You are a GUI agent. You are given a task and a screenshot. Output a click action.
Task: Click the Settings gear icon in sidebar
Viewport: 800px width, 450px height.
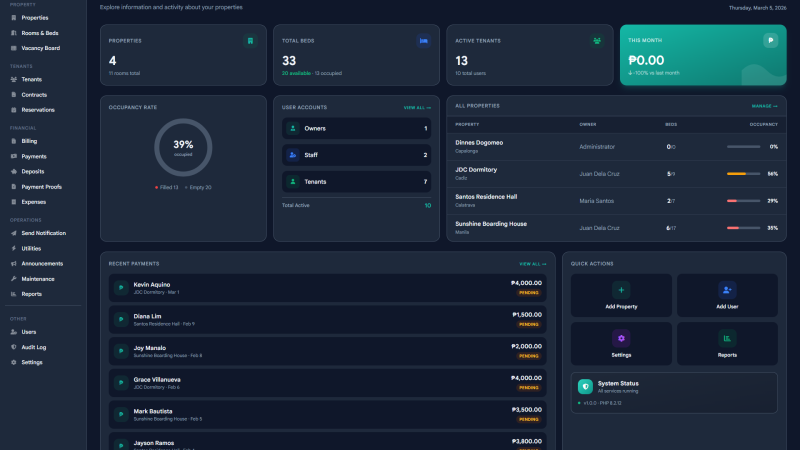tap(14, 363)
